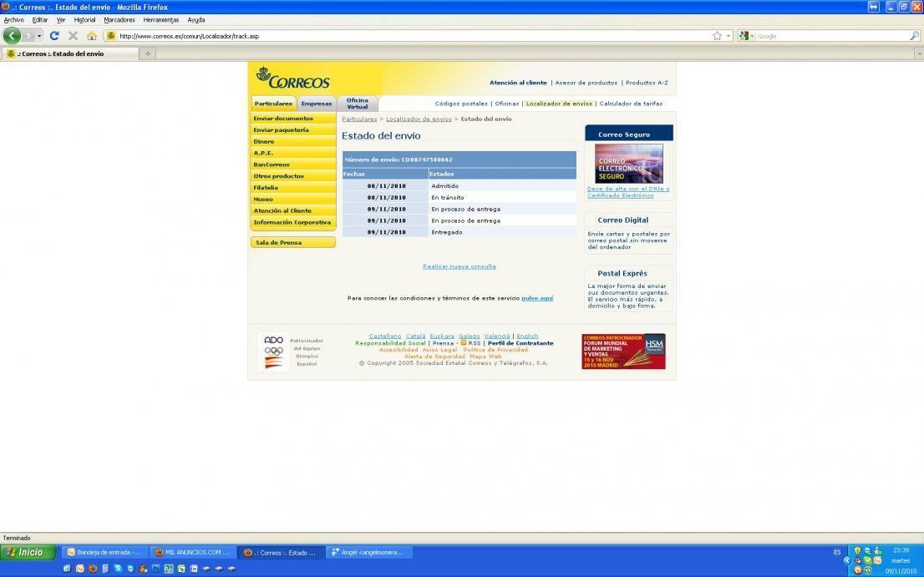The width and height of the screenshot is (924, 577).
Task: Switch to Angel messenger taskbar window
Action: pos(369,552)
